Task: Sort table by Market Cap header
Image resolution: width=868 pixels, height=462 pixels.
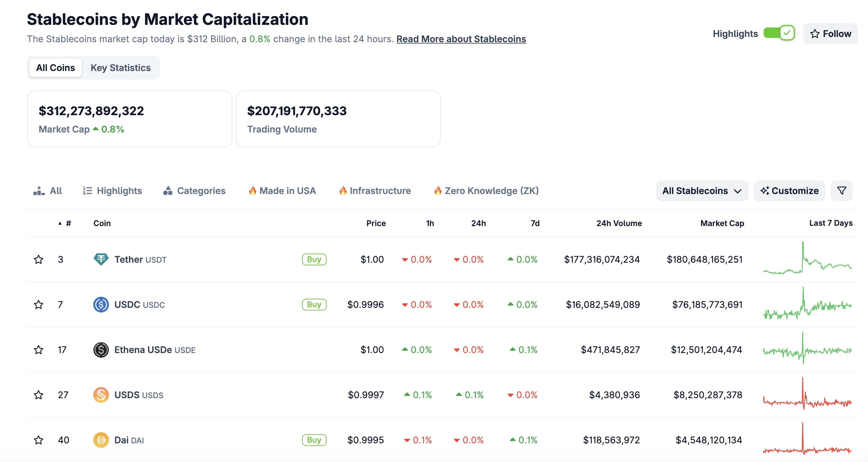Action: click(x=722, y=223)
